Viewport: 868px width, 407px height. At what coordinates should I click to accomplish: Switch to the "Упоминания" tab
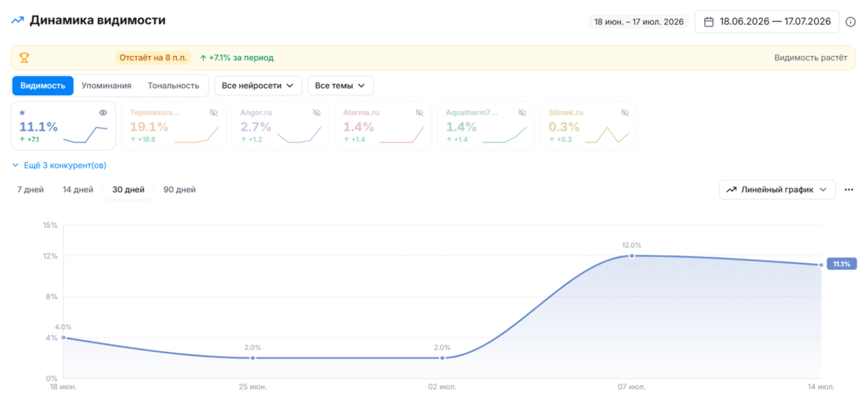click(x=106, y=86)
